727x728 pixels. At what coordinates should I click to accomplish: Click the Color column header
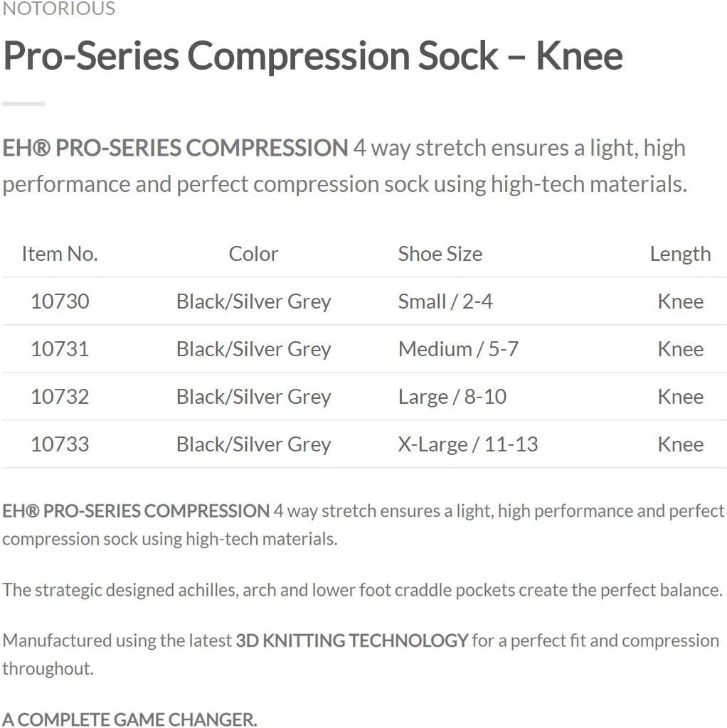(x=253, y=254)
